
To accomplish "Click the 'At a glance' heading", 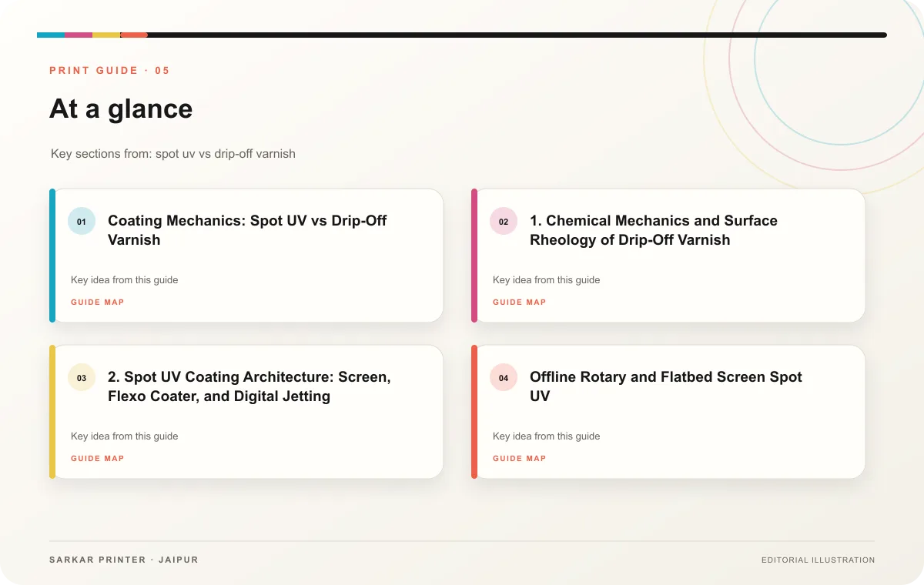I will coord(121,109).
